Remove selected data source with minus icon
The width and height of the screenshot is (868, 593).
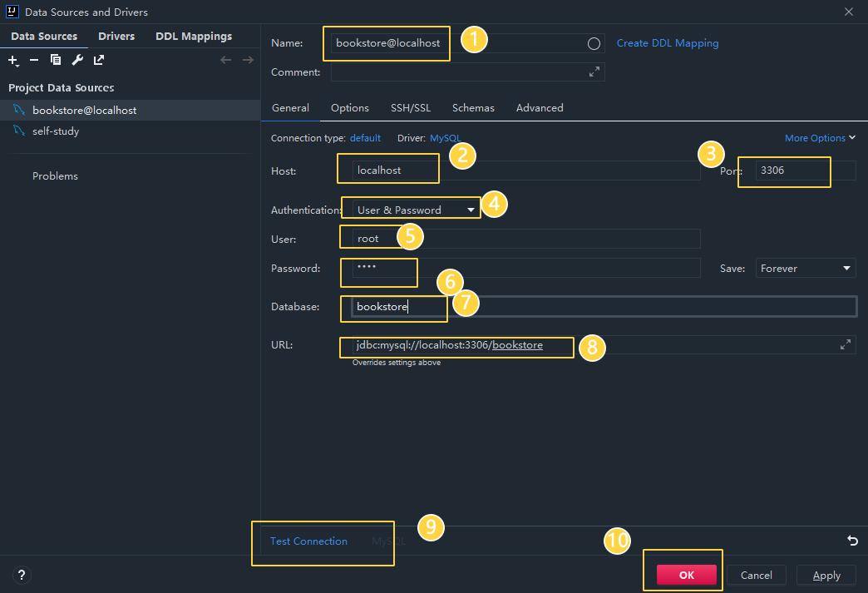34,60
